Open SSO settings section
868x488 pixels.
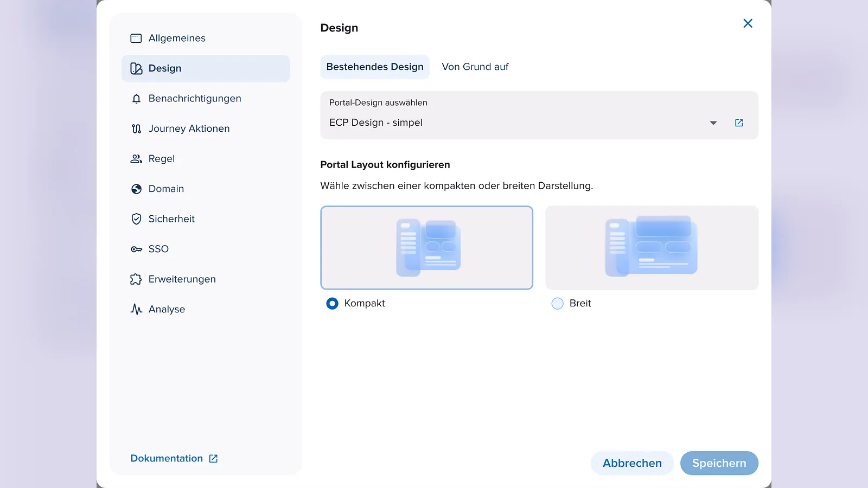pos(206,249)
